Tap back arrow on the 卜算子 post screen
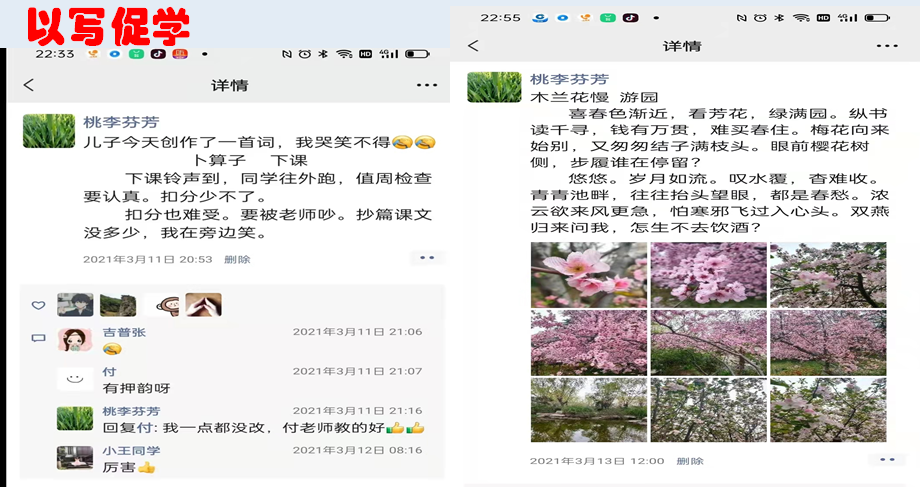 coord(29,86)
